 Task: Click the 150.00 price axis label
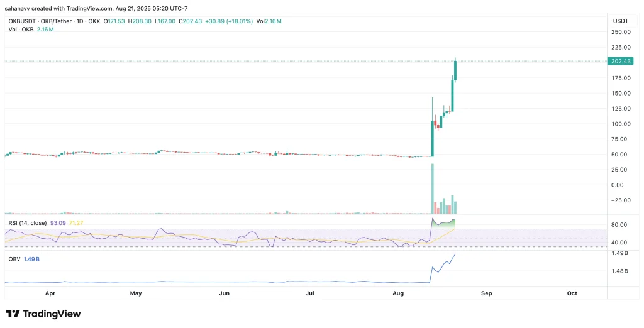click(x=621, y=93)
